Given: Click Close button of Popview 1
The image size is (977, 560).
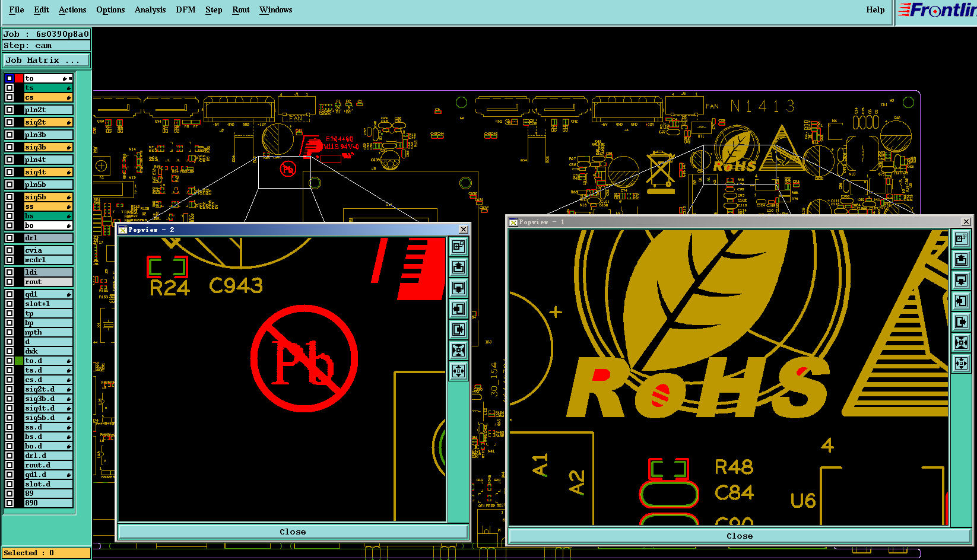Looking at the screenshot, I should coord(740,536).
